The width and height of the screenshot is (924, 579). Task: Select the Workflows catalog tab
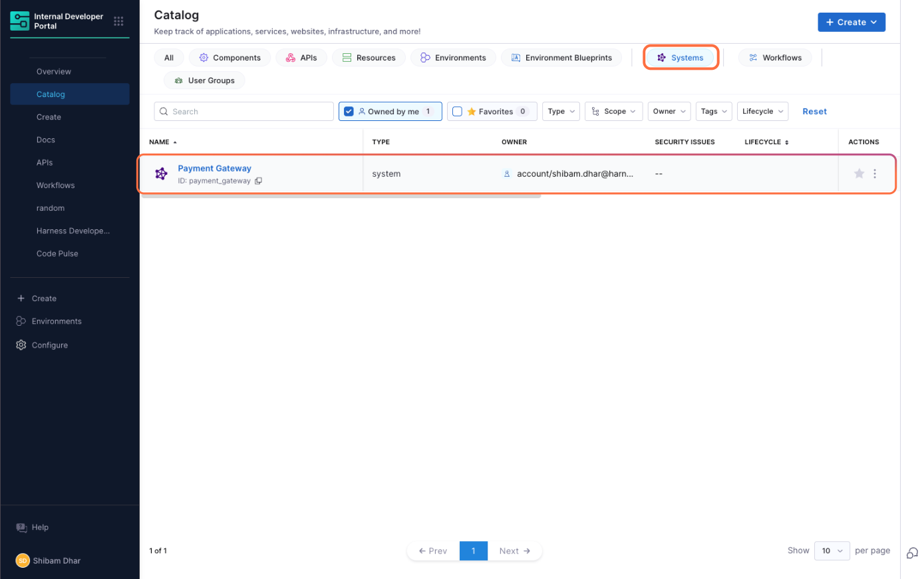775,58
